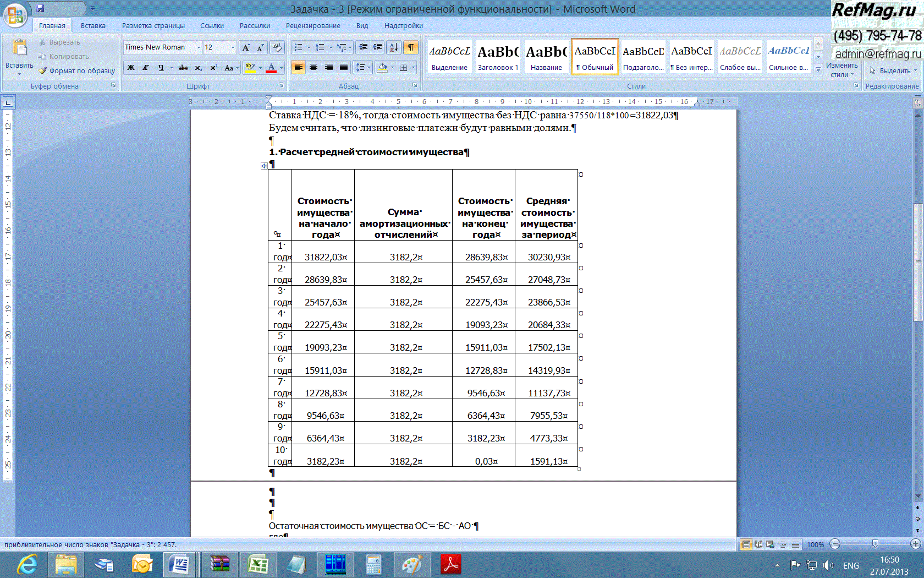The width and height of the screenshot is (924, 578).
Task: Open the font size 12 dropdown
Action: point(233,47)
